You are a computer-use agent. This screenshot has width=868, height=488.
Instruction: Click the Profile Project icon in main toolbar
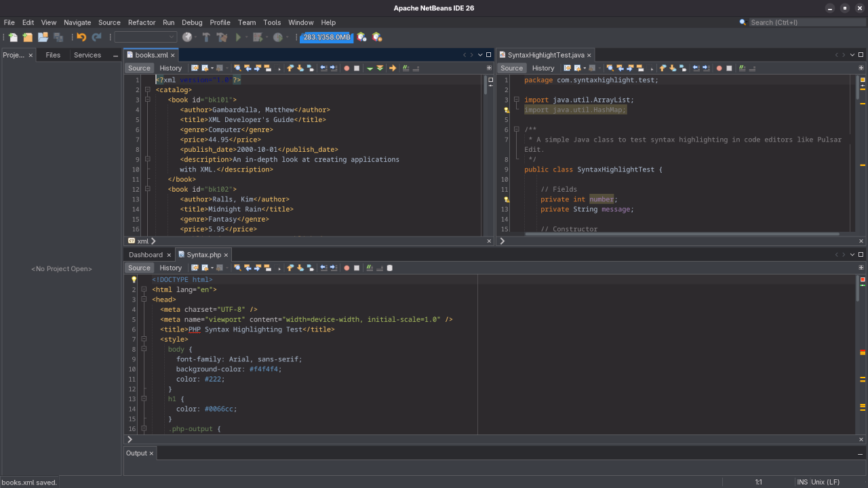277,37
